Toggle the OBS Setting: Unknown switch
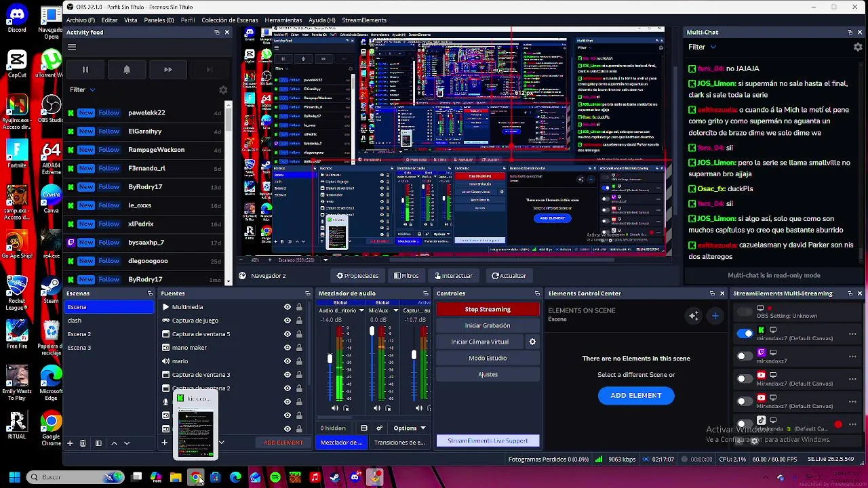868x488 pixels. point(745,312)
